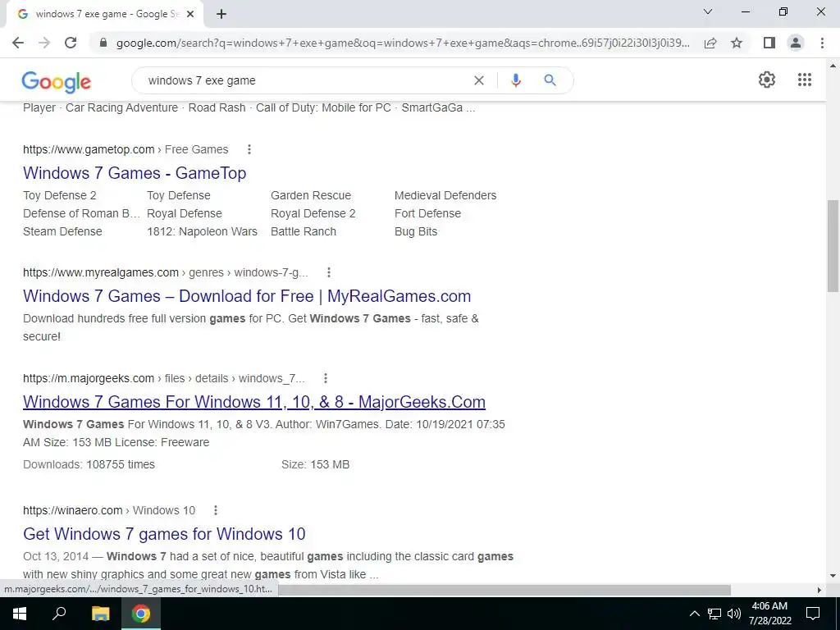Click the https://winaero.com breadcrumb
Image resolution: width=840 pixels, height=630 pixels.
(x=72, y=510)
